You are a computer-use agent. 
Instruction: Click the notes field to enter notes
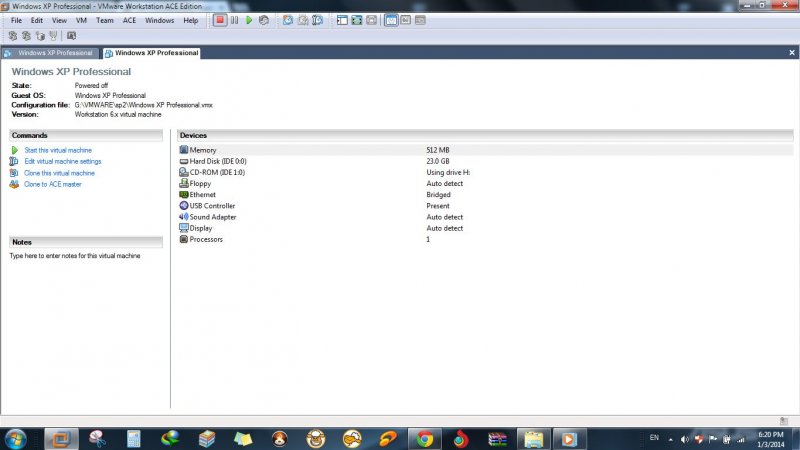75,256
